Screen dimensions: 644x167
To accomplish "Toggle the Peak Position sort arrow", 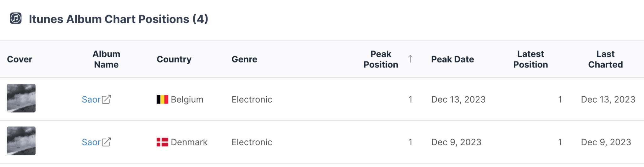I will [410, 59].
